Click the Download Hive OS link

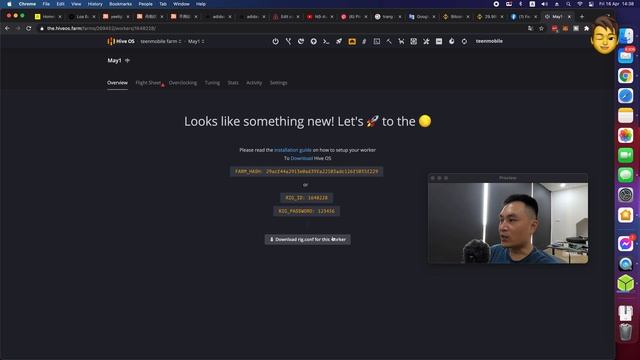[302, 158]
